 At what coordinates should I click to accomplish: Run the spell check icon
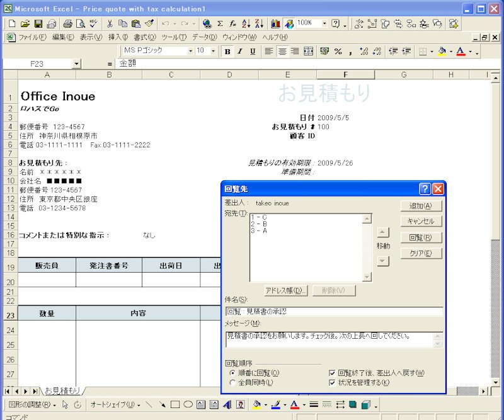click(x=93, y=23)
